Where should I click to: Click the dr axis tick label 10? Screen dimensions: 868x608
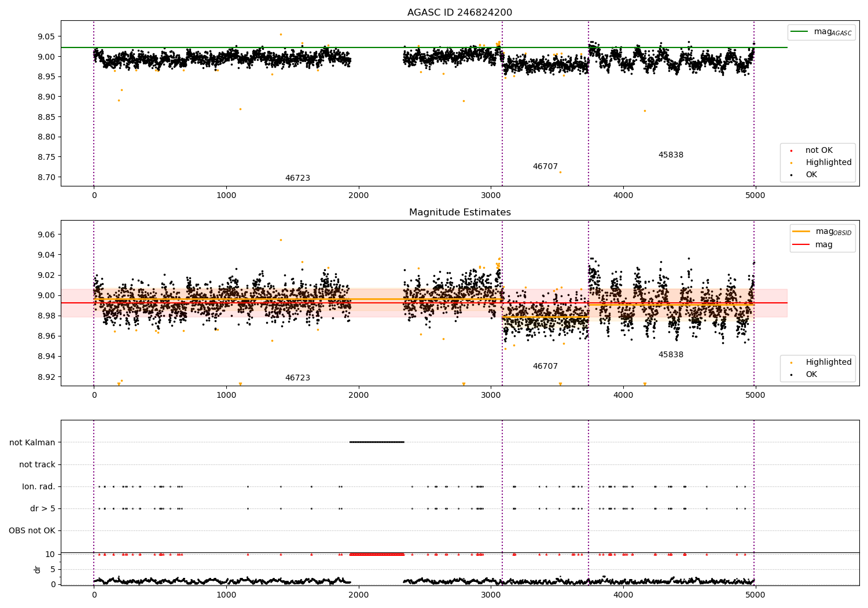click(50, 554)
